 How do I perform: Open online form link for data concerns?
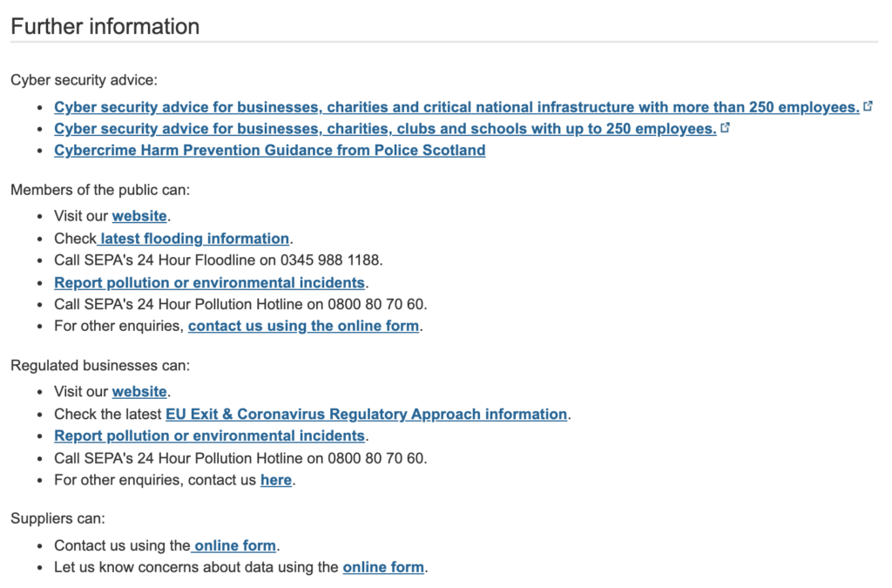pos(383,567)
